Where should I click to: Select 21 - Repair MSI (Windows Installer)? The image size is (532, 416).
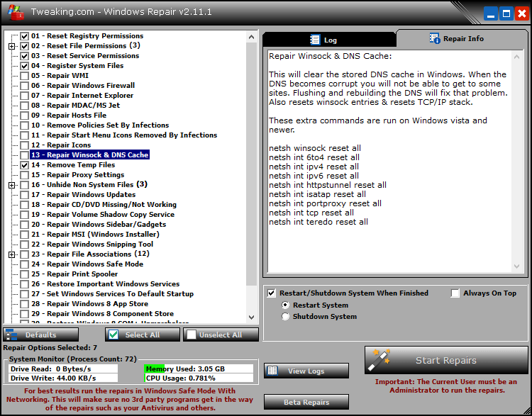click(x=95, y=235)
